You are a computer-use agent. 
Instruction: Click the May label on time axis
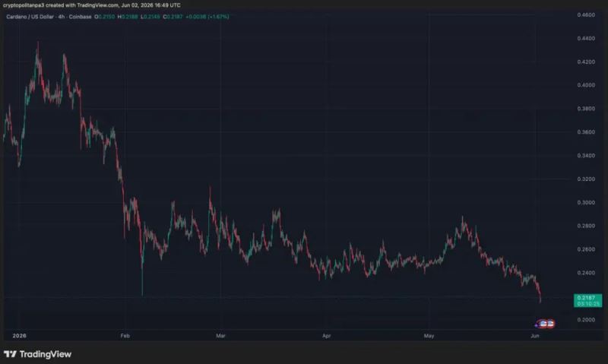tap(429, 336)
